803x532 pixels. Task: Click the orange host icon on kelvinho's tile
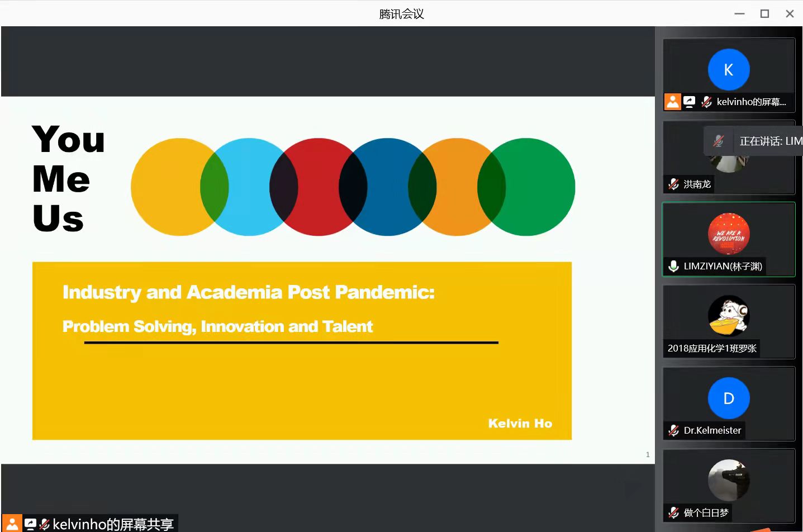coord(673,102)
